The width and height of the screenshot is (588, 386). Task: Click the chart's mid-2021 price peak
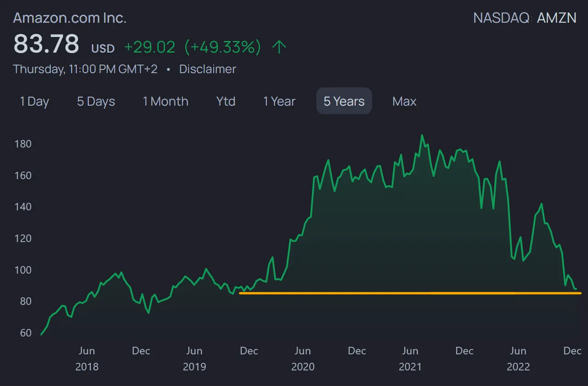pos(422,135)
